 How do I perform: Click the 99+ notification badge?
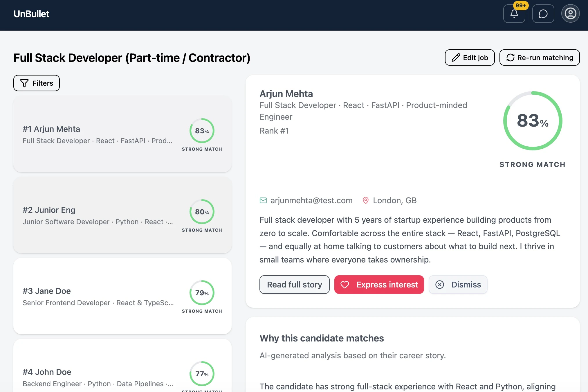(521, 6)
